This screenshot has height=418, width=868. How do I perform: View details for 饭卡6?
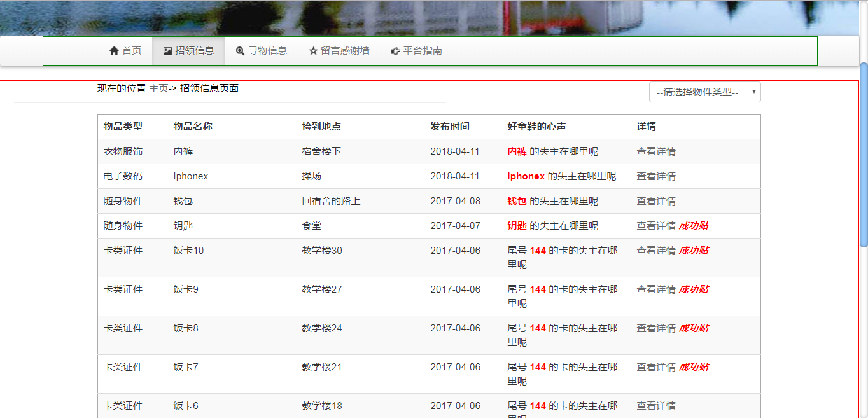pyautogui.click(x=656, y=406)
